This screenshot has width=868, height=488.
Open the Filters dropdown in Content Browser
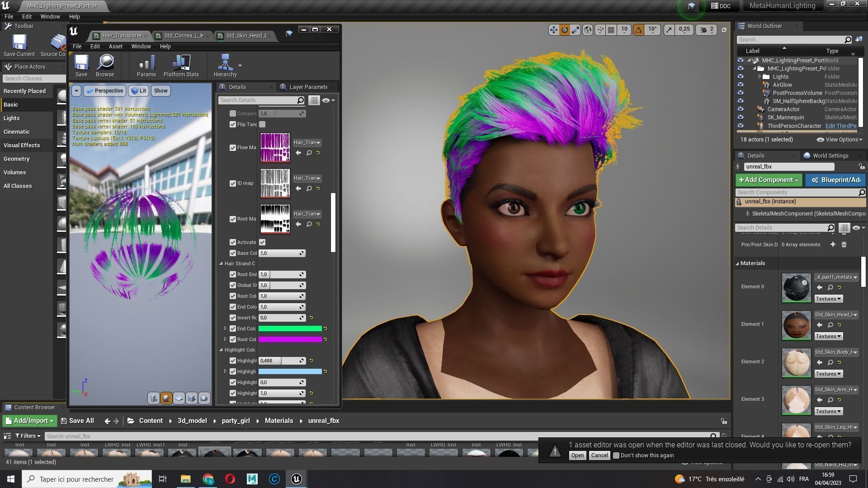coord(28,436)
